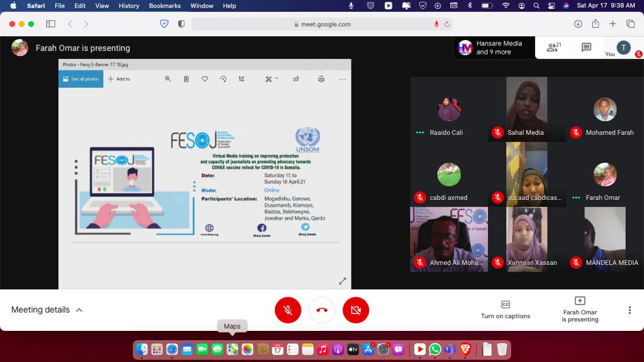Open Raaido Cali tile options dots
The height and width of the screenshot is (362, 644).
(420, 133)
